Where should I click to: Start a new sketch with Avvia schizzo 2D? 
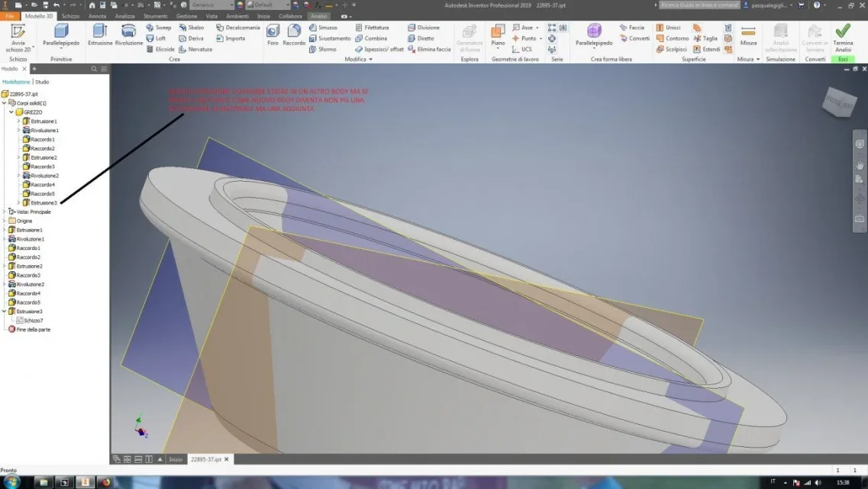18,37
